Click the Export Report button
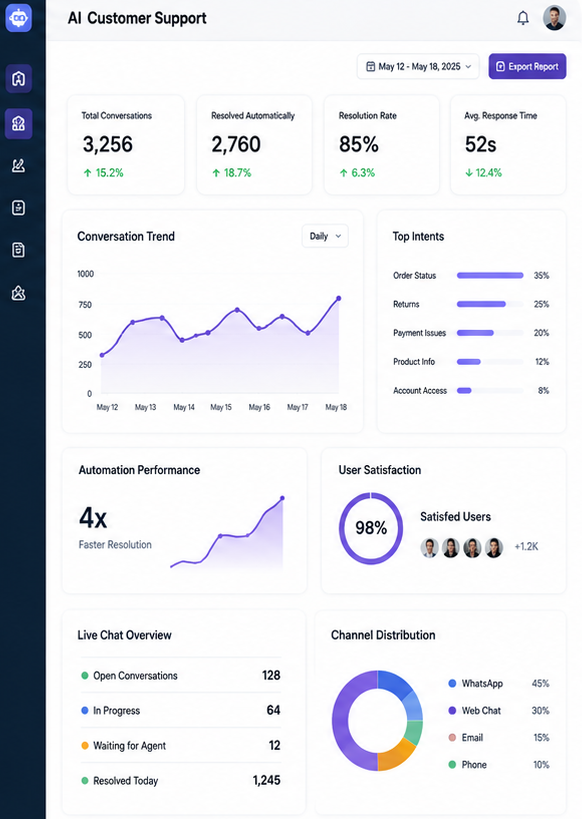582x819 pixels. coord(527,66)
